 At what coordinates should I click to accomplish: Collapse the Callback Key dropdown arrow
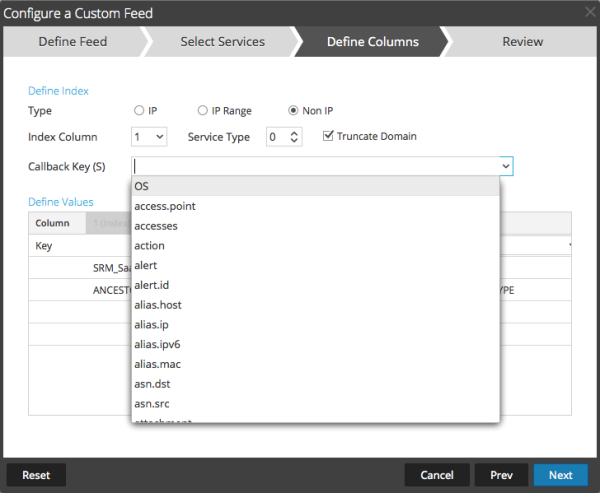[x=505, y=166]
